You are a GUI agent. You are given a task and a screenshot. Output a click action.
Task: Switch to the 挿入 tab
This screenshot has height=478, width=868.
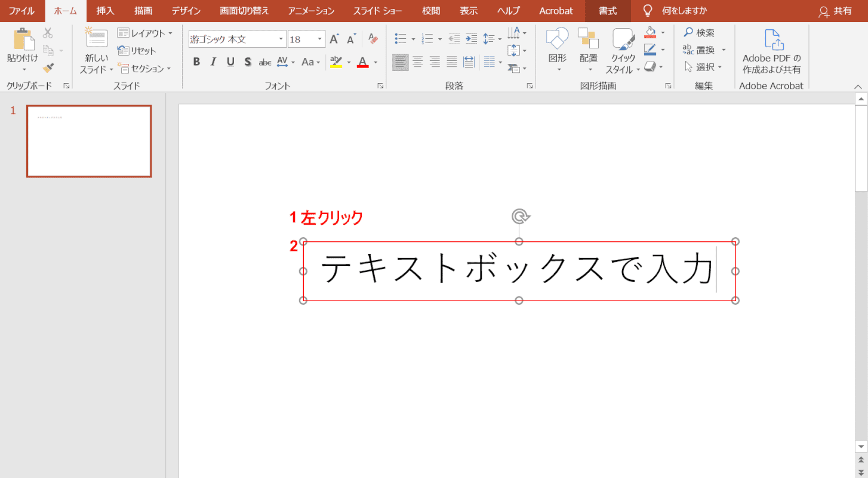(106, 11)
